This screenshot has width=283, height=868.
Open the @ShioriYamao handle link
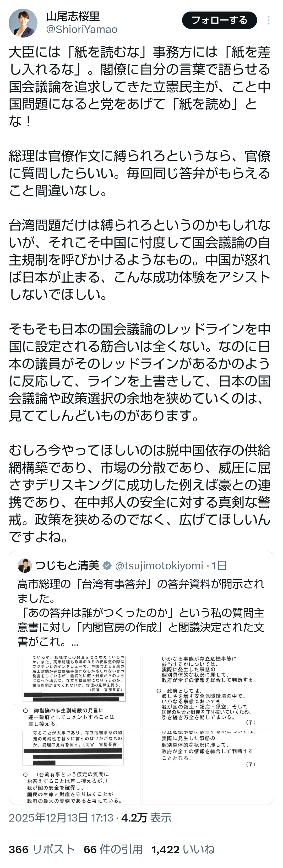pyautogui.click(x=82, y=30)
